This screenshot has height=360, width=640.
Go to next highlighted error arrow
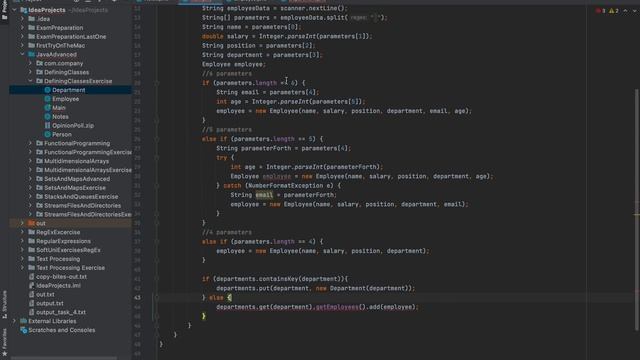(x=635, y=11)
